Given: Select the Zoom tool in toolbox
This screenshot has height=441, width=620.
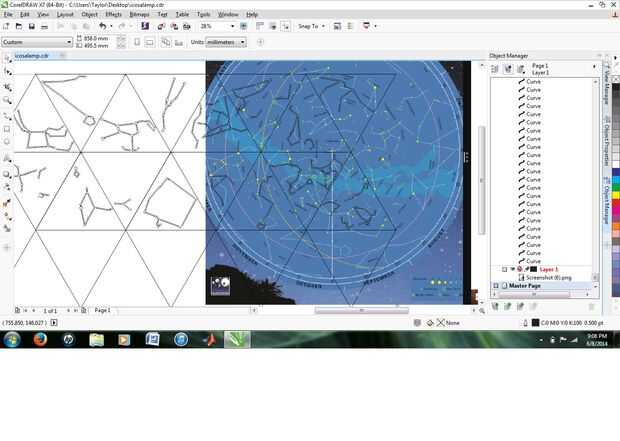Looking at the screenshot, I should click(x=7, y=100).
